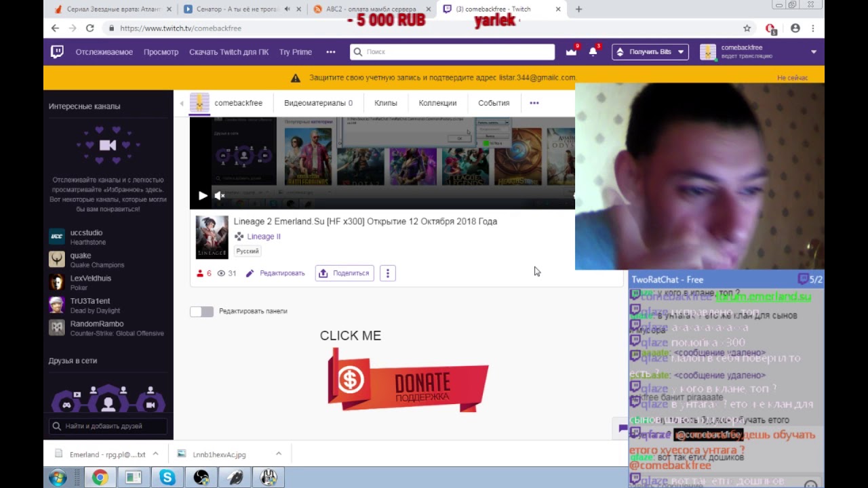Viewport: 868px width, 488px height.
Task: Open Chrome from the taskbar
Action: pyautogui.click(x=100, y=478)
